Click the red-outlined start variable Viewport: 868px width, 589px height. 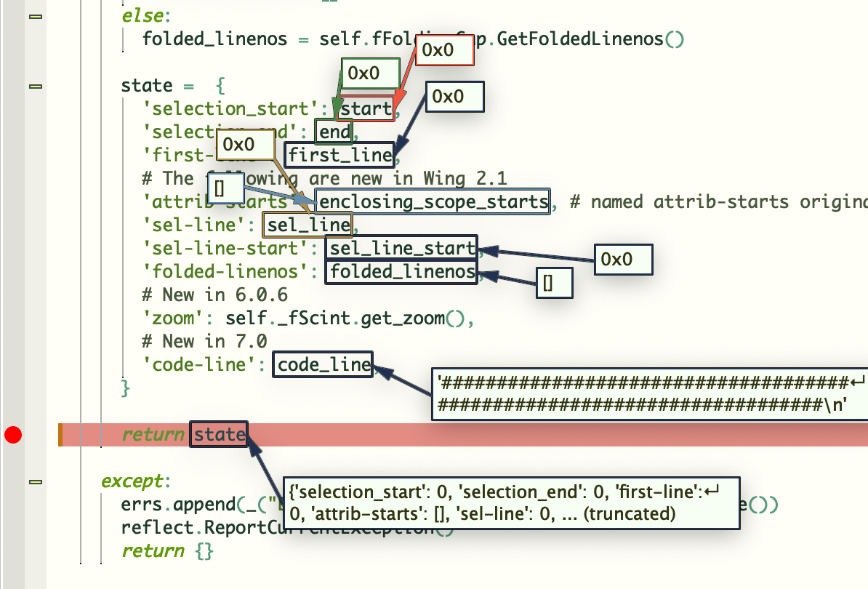[x=366, y=108]
